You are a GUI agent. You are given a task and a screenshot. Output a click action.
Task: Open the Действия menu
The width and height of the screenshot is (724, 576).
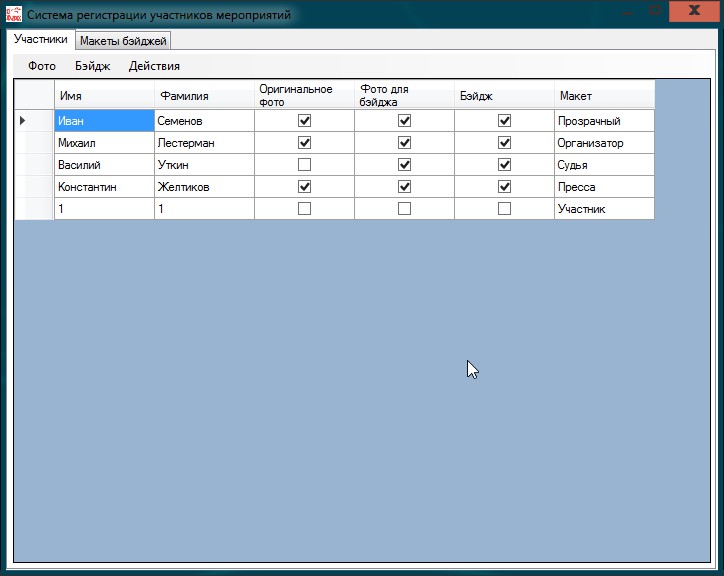tap(154, 66)
